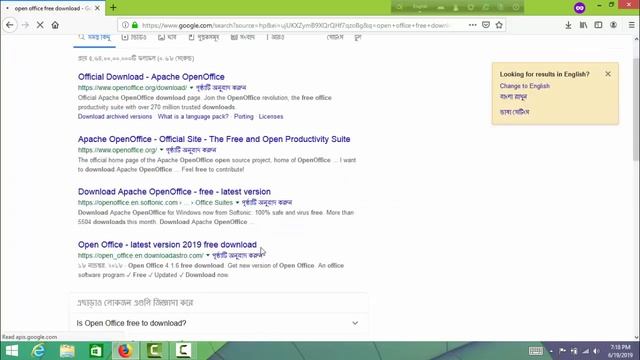Click Change to English link

click(x=524, y=86)
